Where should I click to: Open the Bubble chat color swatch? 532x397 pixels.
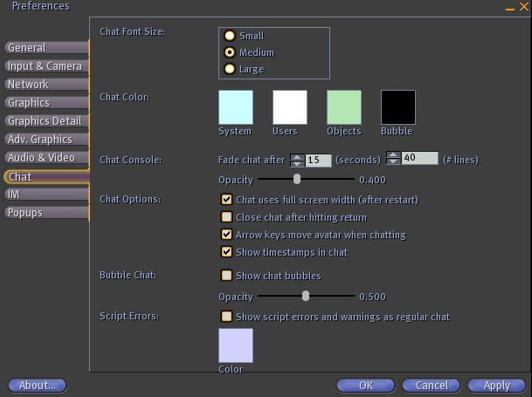397,107
